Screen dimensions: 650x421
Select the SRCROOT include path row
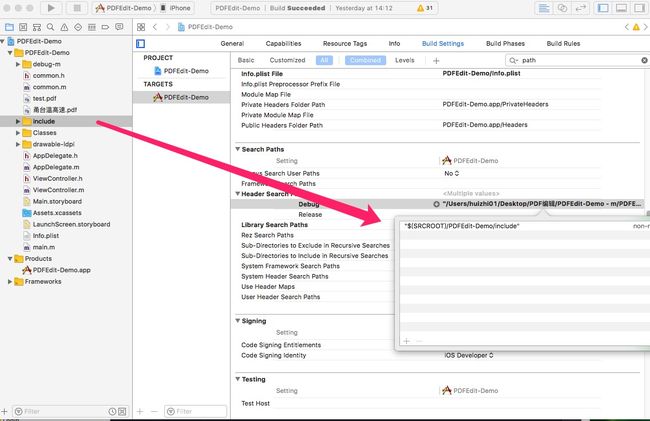[x=525, y=226]
